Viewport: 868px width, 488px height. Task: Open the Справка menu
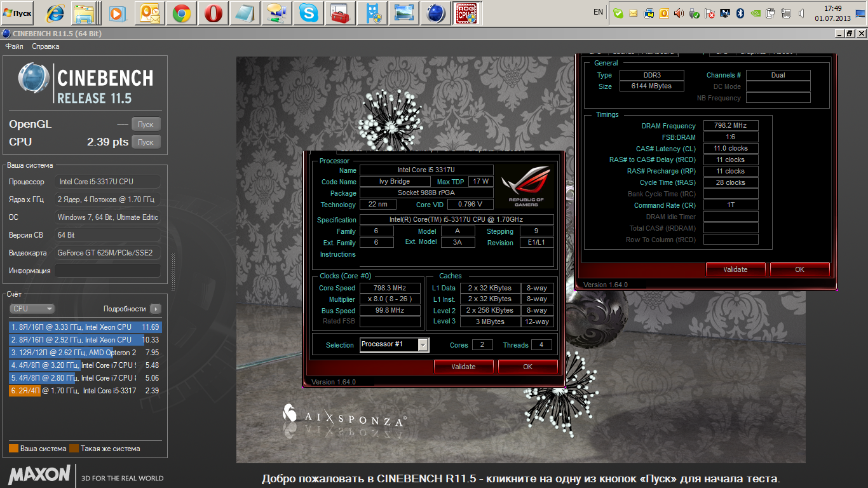[x=46, y=46]
